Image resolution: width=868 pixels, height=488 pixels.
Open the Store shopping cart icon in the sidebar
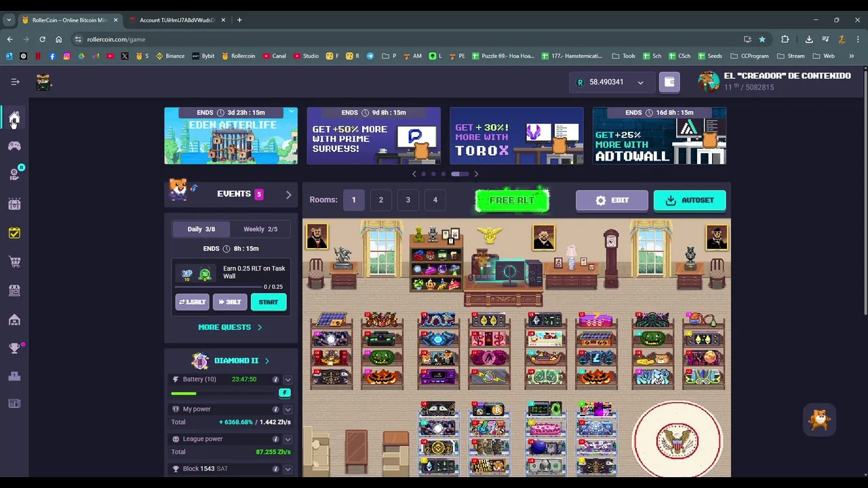click(14, 262)
